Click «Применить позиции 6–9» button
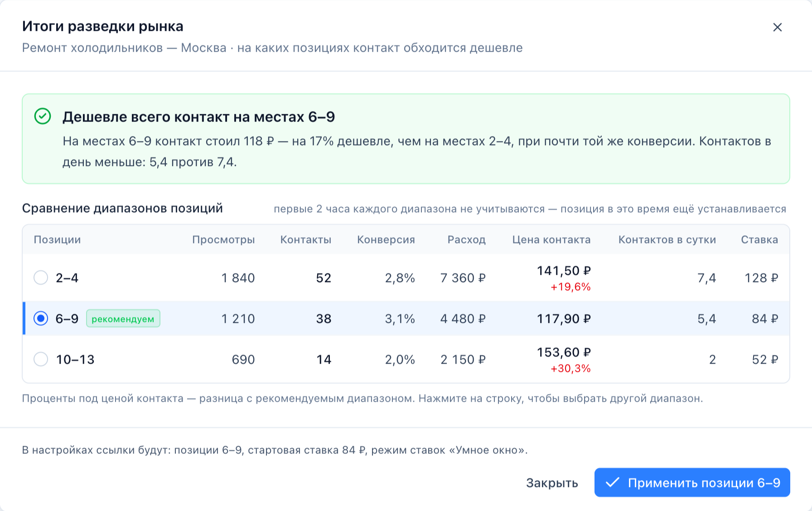Image resolution: width=812 pixels, height=511 pixels. click(692, 482)
